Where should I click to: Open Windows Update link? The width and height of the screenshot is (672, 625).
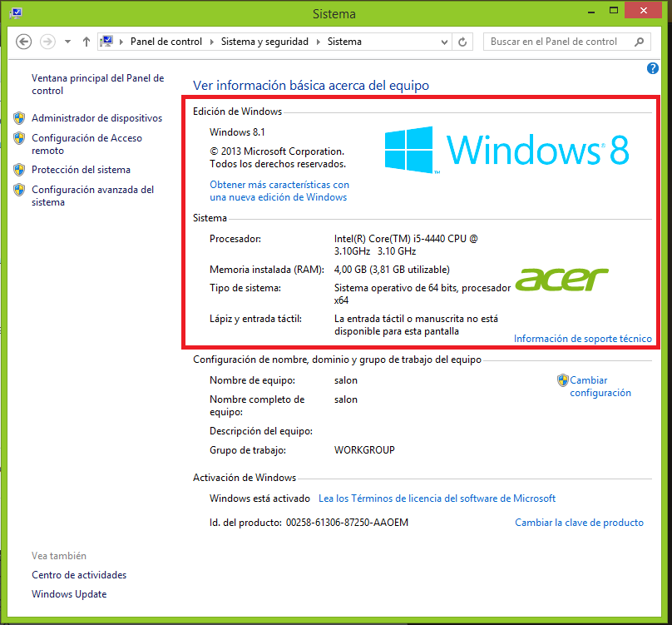pos(69,594)
